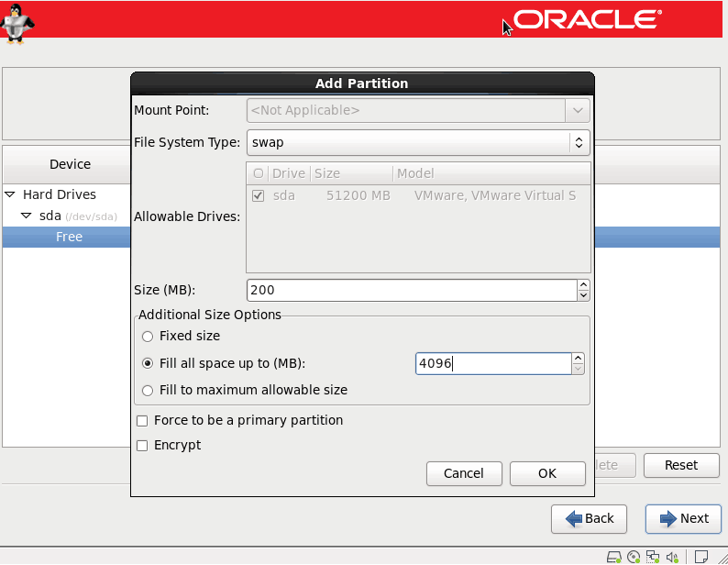
Task: Click the 4096 fill size input field
Action: (x=493, y=363)
